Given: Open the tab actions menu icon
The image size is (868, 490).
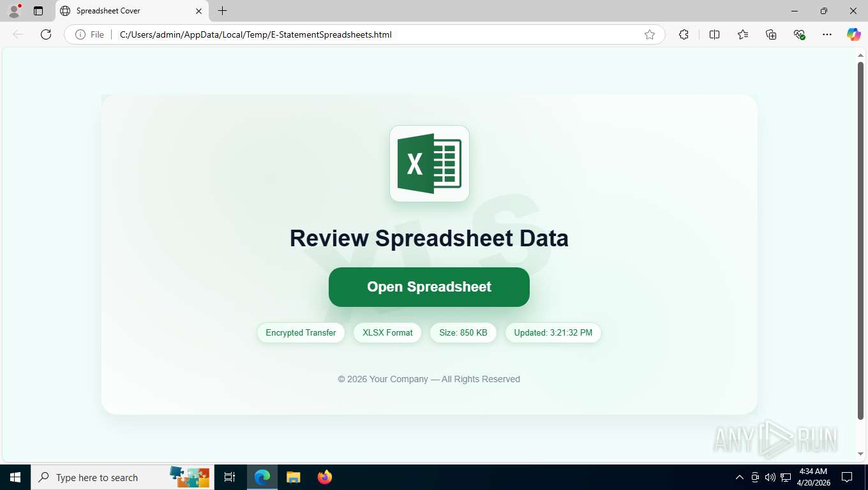Looking at the screenshot, I should (38, 11).
